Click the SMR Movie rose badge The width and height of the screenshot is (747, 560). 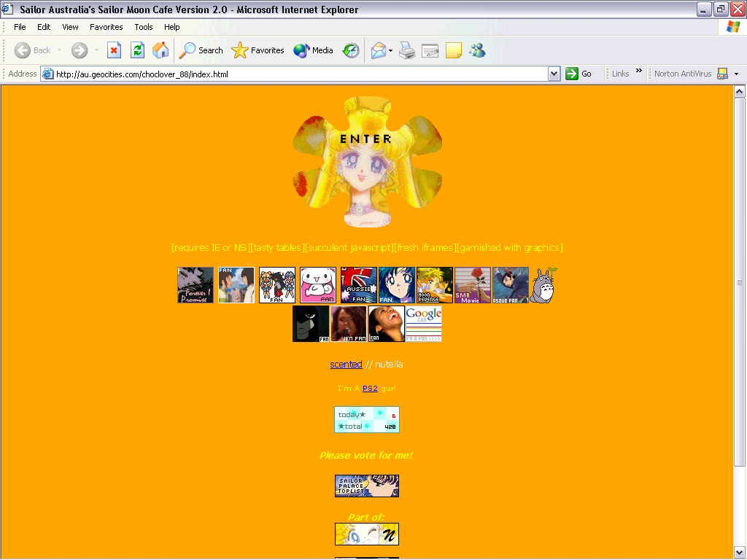472,285
